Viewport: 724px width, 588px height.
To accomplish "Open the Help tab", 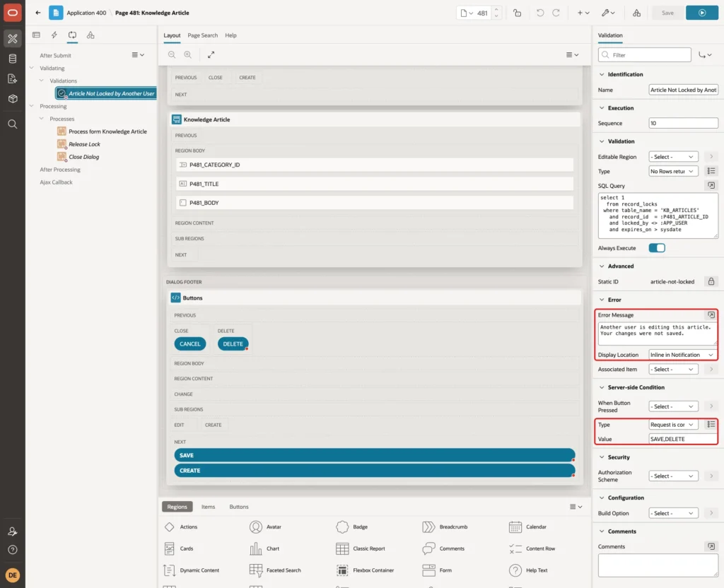I will click(230, 35).
